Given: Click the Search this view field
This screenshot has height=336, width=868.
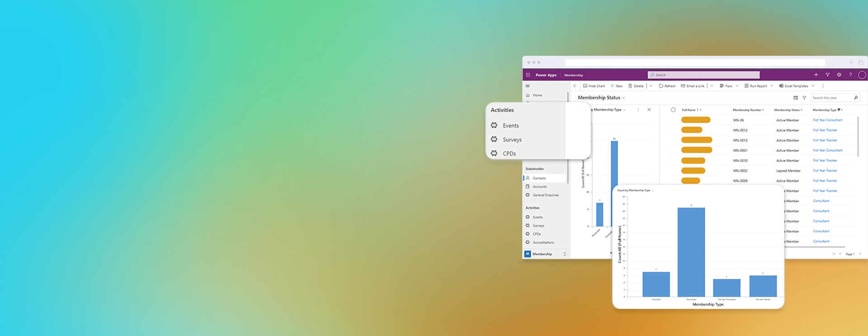Looking at the screenshot, I should (x=831, y=98).
